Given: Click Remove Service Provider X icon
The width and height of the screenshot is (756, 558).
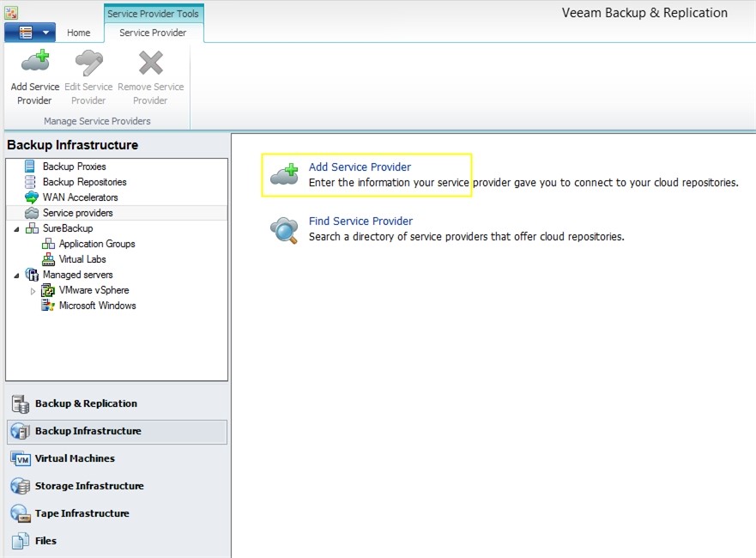Looking at the screenshot, I should click(151, 63).
